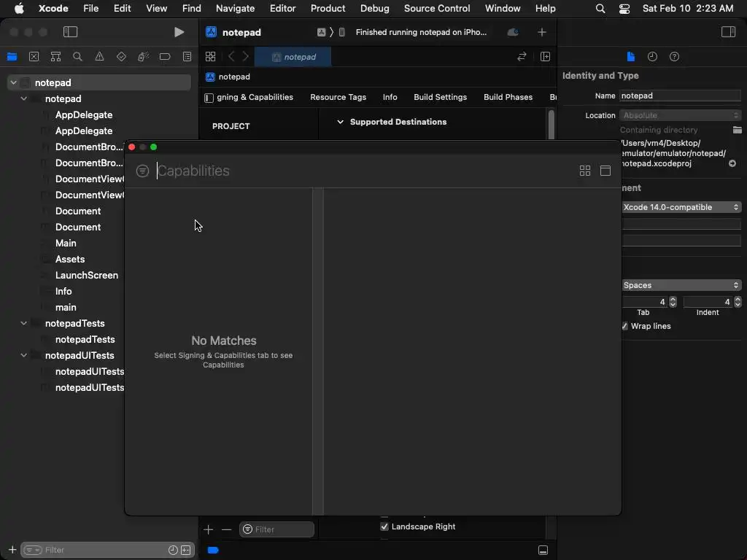This screenshot has height=560, width=747.
Task: Remove target with minus button
Action: point(226,529)
